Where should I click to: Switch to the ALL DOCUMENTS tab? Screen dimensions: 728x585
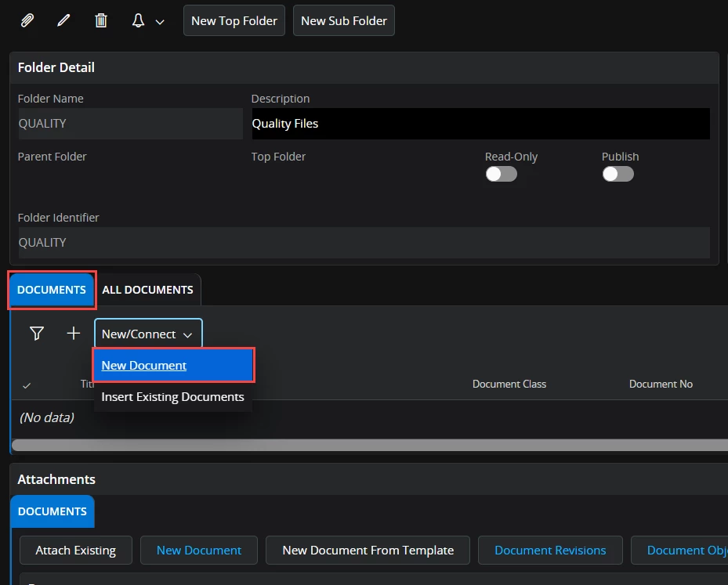(x=147, y=290)
